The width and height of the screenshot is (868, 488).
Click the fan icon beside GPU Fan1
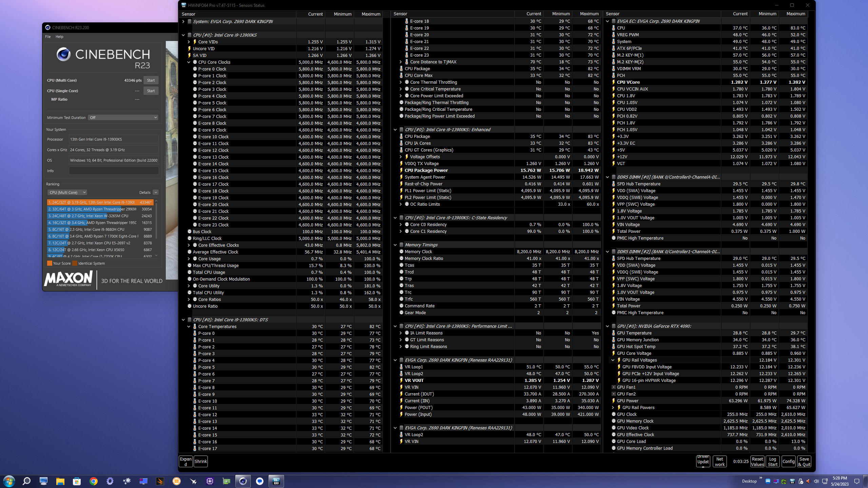[614, 387]
